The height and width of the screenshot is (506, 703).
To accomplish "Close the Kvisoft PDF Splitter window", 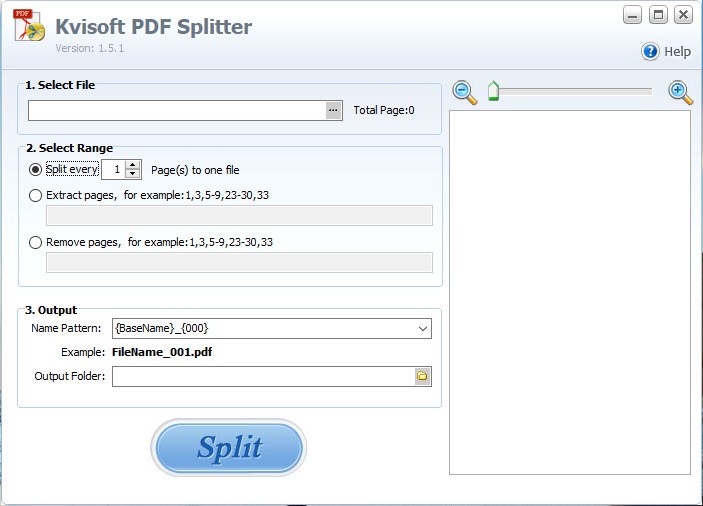I will tap(684, 15).
